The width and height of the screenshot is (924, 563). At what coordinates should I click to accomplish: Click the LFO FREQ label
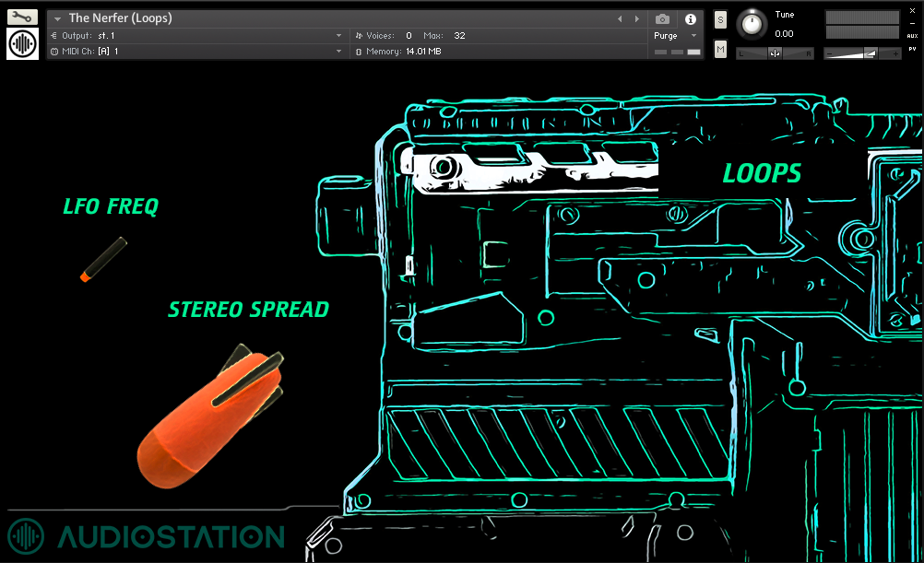[111, 206]
